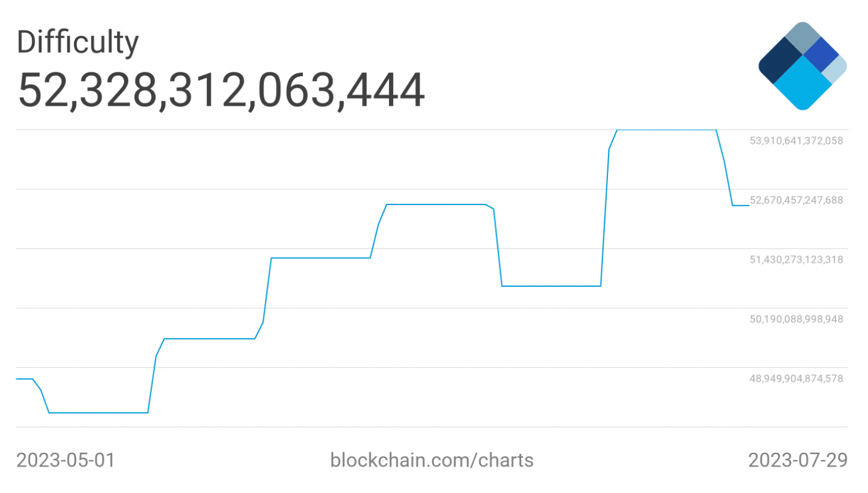This screenshot has width=868, height=493.
Task: Click the dip plateau before the final peak
Action: coord(551,286)
